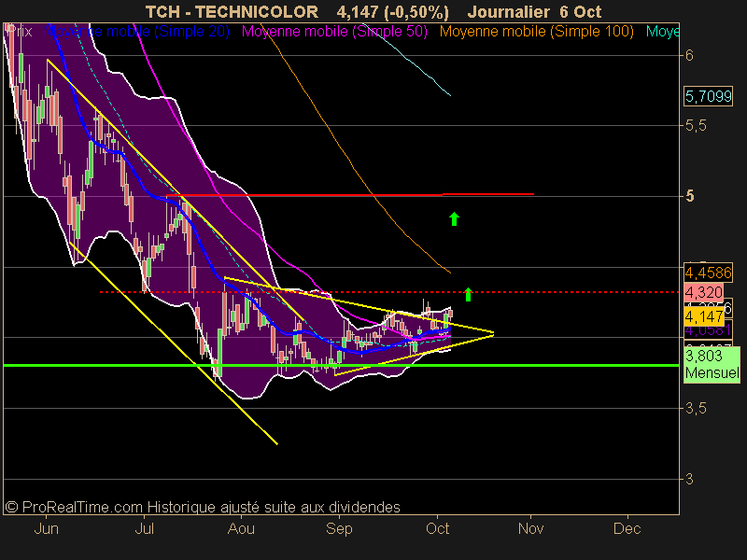Click the 4,4586 orange price label
This screenshot has width=747, height=560.
point(708,273)
